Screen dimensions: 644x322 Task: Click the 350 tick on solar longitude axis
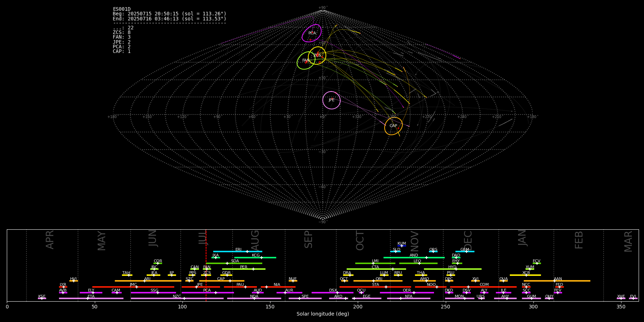pos(621,307)
